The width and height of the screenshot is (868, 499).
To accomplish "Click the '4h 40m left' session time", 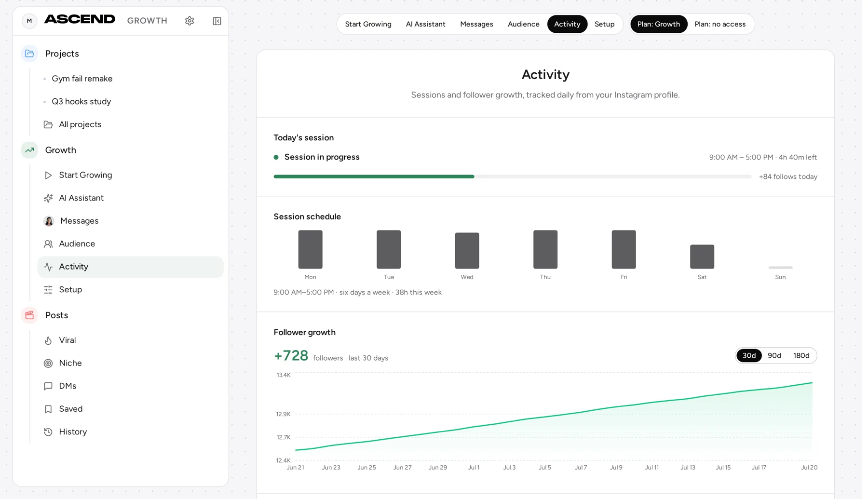I will coord(798,158).
